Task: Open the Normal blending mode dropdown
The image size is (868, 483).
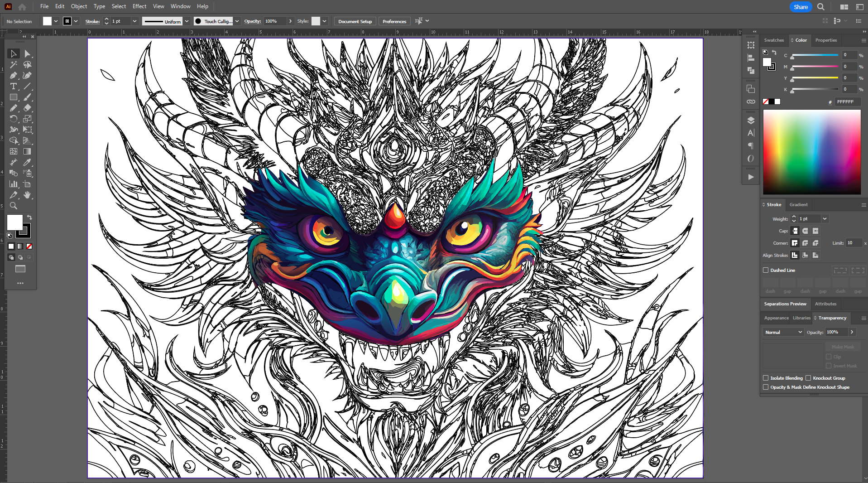Action: pyautogui.click(x=783, y=332)
